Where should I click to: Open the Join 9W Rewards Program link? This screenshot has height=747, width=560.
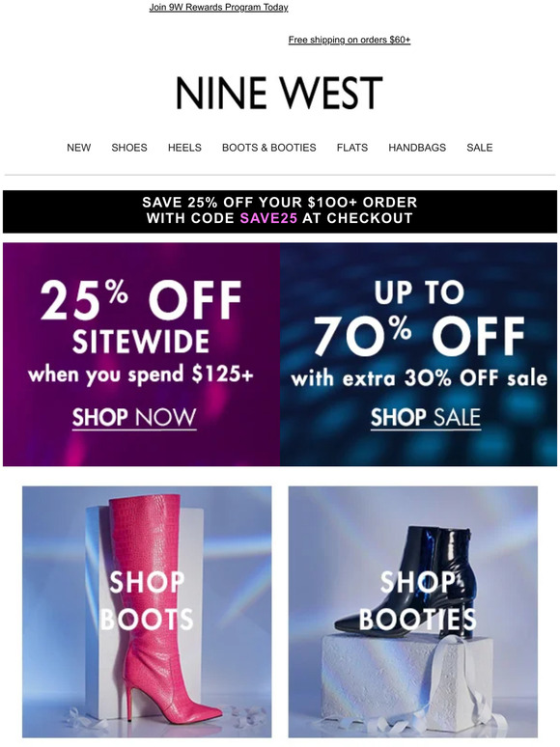[x=218, y=7]
